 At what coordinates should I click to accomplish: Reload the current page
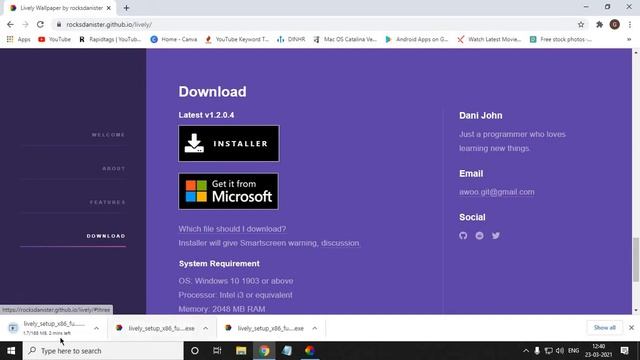point(40,24)
